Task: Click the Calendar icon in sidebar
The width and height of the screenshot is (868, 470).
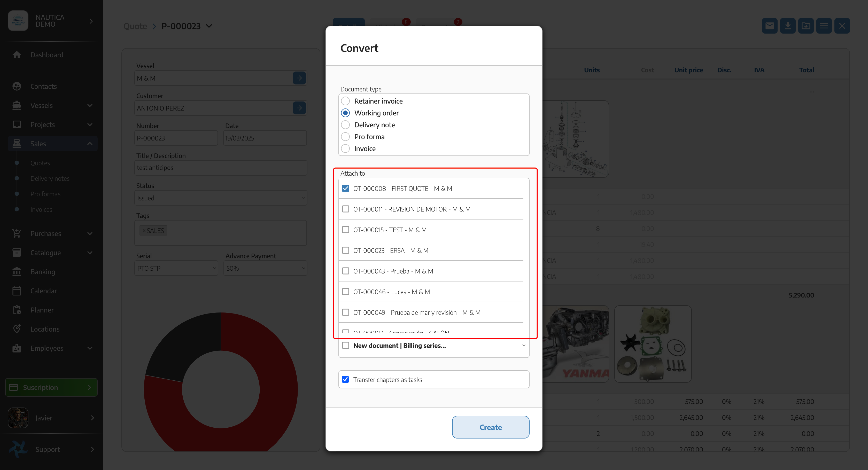Action: click(17, 291)
